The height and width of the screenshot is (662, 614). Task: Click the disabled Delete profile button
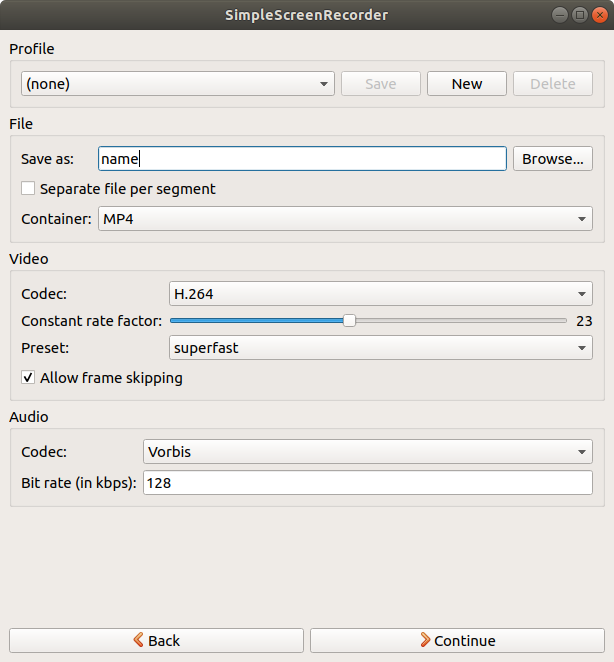553,84
